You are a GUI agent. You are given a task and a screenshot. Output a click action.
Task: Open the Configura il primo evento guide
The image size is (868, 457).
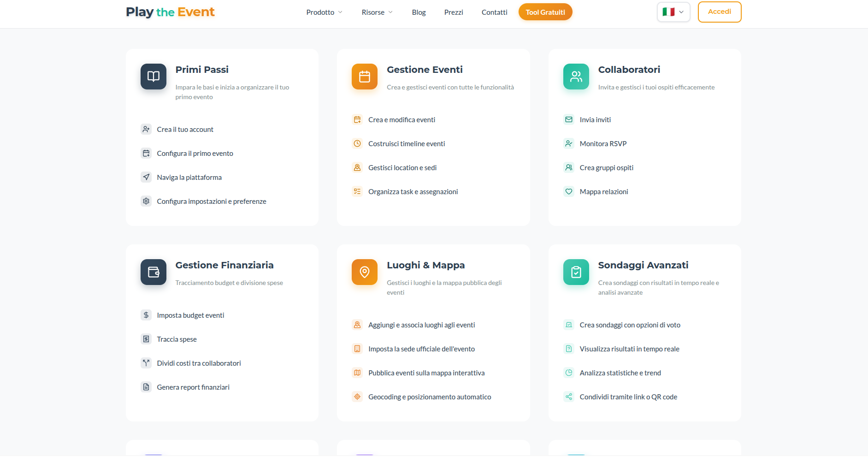195,154
